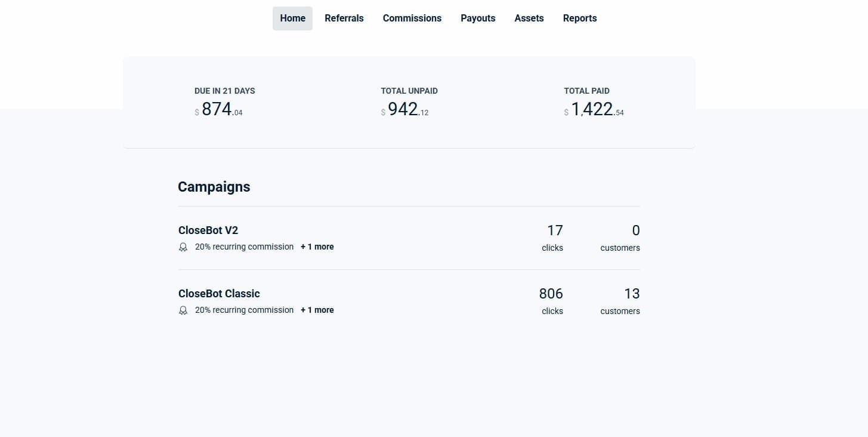Open the Home tab
The image size is (868, 437).
[292, 19]
